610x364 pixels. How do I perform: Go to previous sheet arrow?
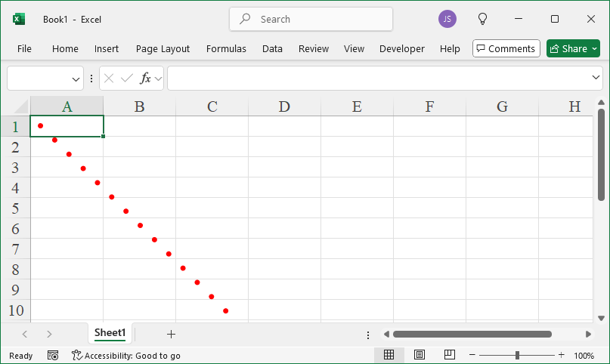coord(25,334)
